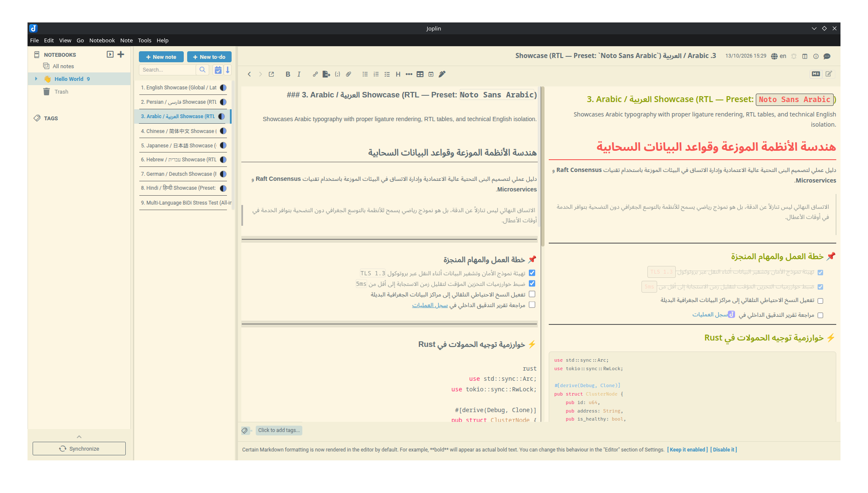Toggle sort order field button
This screenshot has width=868, height=493.
pos(218,70)
